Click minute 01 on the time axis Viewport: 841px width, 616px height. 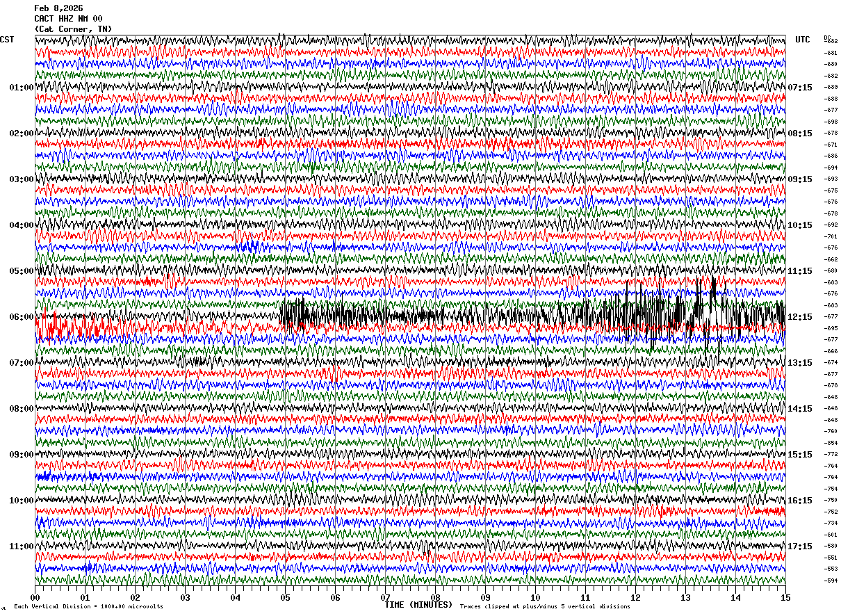pos(85,597)
